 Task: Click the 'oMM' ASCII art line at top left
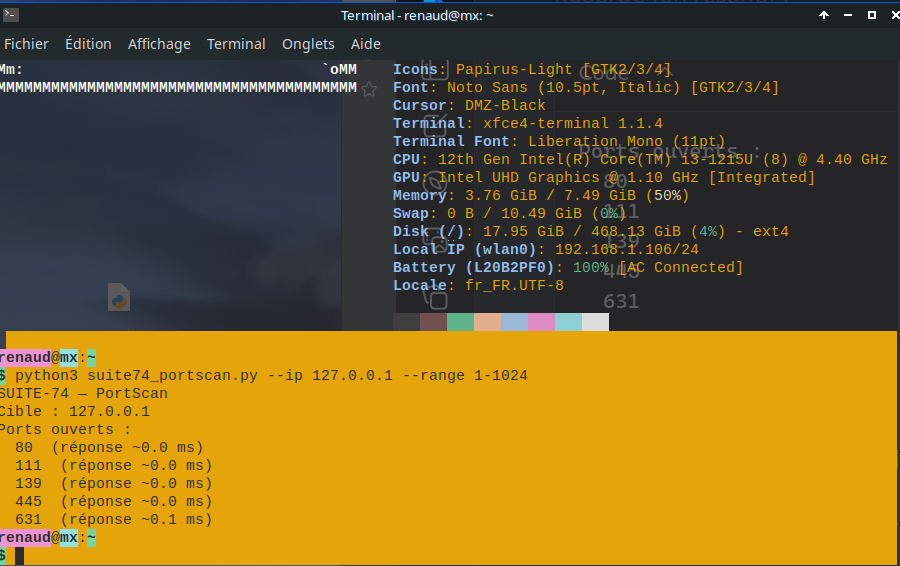tap(178, 69)
